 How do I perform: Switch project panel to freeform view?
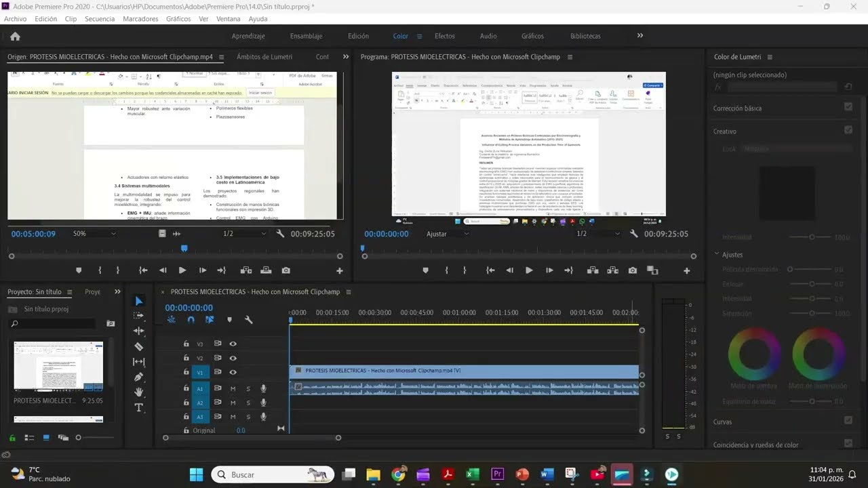click(62, 438)
